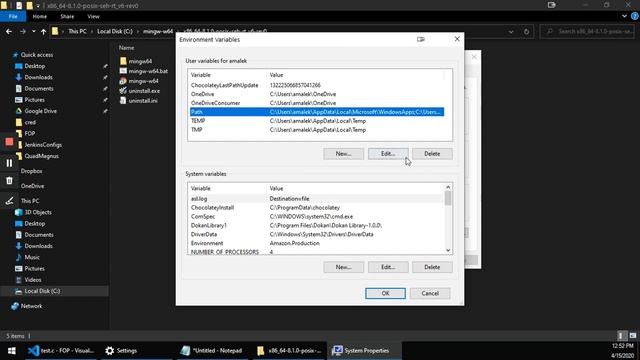Select the TEMP user variable

[x=317, y=121]
